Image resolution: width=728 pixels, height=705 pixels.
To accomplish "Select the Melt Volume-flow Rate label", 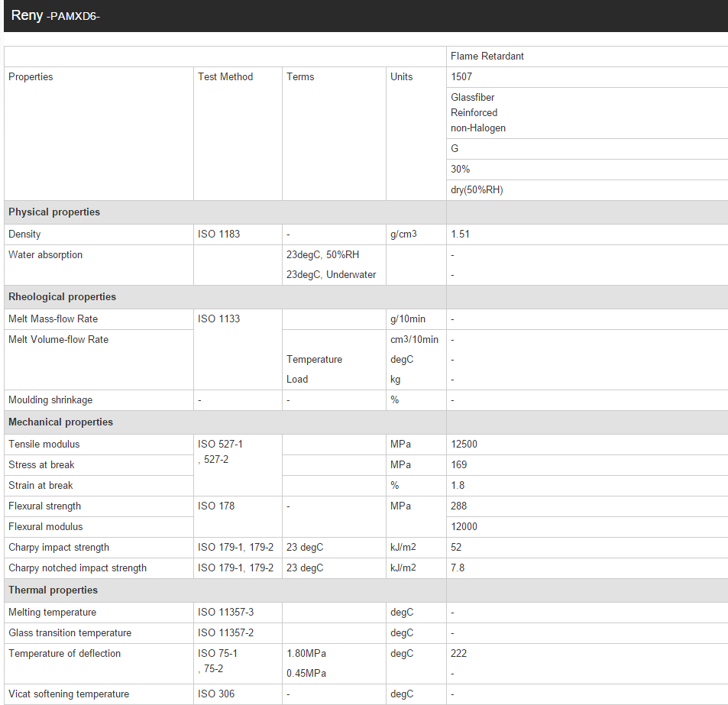I will (58, 340).
